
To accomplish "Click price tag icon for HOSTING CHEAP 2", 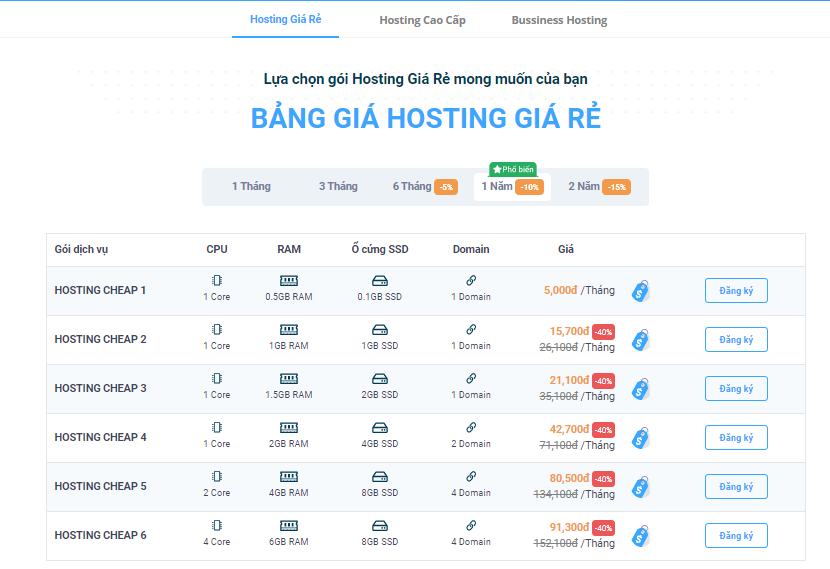I will [640, 340].
